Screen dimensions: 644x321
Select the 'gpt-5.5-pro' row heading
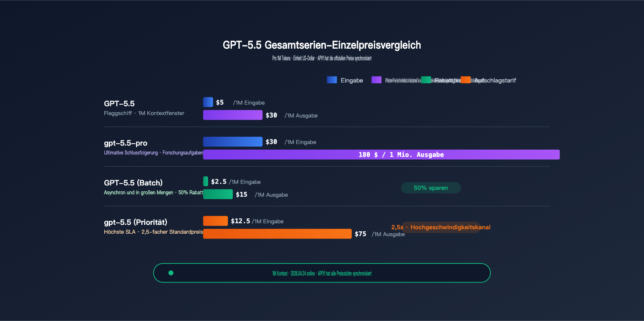[126, 143]
